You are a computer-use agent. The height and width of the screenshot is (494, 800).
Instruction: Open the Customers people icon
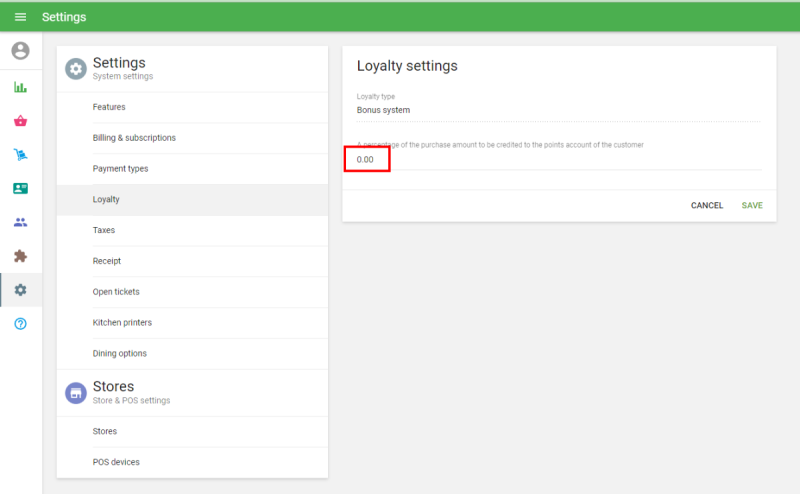[20, 222]
